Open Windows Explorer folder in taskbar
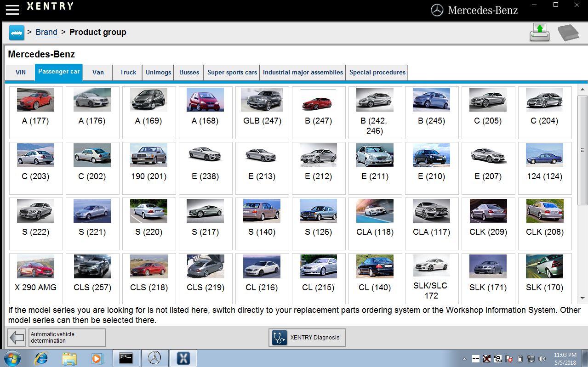 (69, 358)
